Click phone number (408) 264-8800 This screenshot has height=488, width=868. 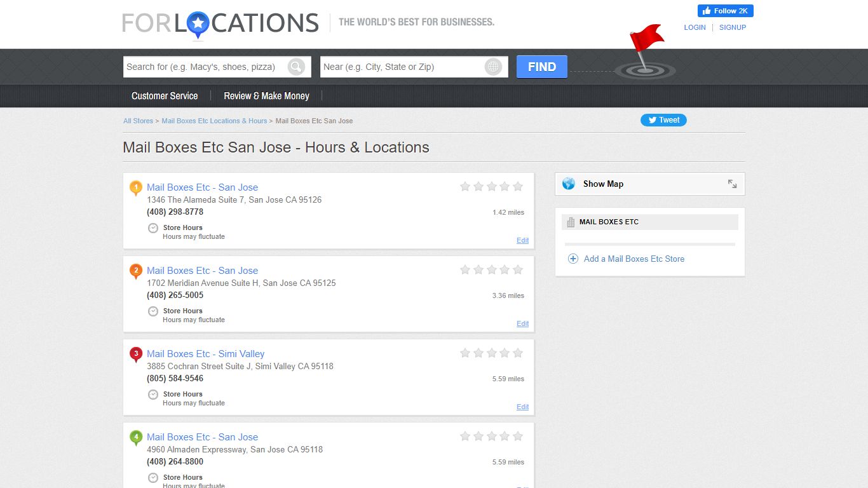175,462
